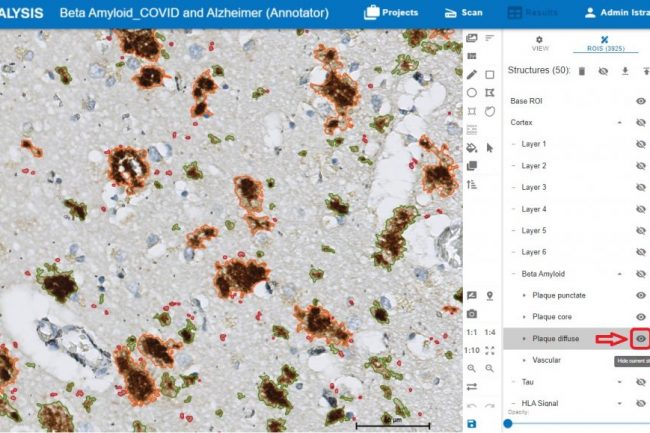
Task: Toggle visibility of Plaque punctate
Action: tap(641, 295)
